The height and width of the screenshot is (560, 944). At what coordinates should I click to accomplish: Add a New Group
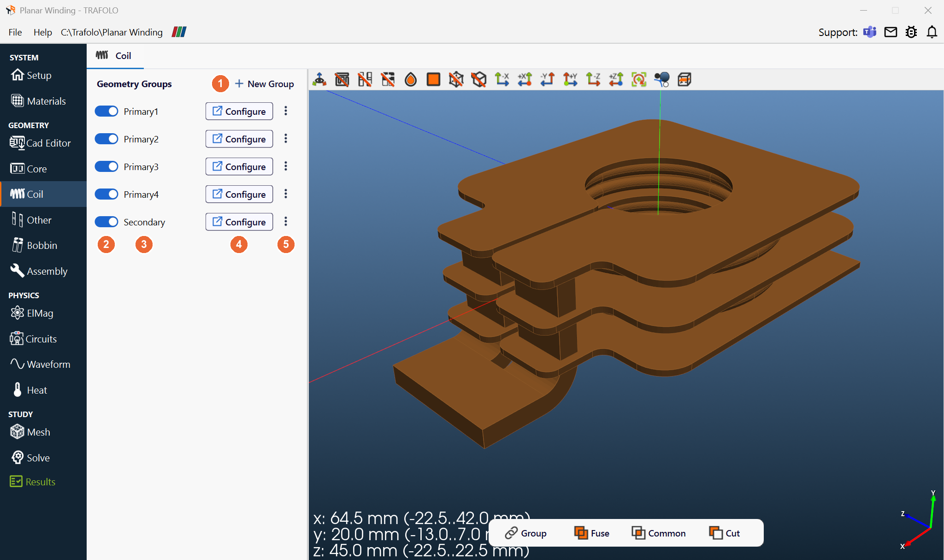coord(264,84)
